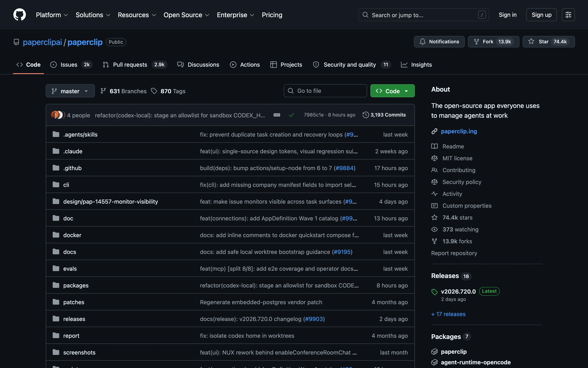The image size is (588, 368).
Task: Click the repository book icon beside paperclipai
Action: [x=16, y=42]
